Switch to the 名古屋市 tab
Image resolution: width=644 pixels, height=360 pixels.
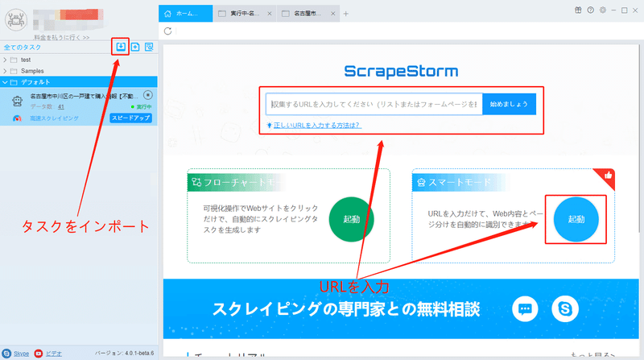pyautogui.click(x=308, y=14)
